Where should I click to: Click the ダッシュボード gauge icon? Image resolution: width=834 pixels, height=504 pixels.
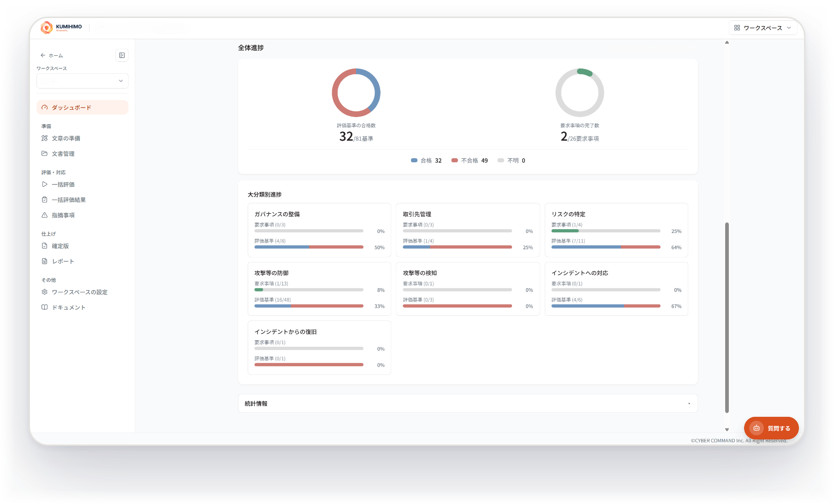pyautogui.click(x=45, y=107)
